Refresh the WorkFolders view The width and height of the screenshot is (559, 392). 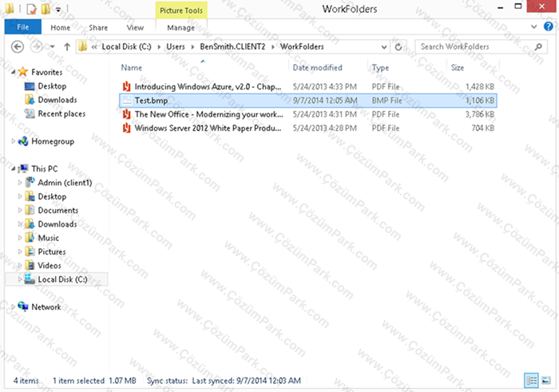click(398, 46)
